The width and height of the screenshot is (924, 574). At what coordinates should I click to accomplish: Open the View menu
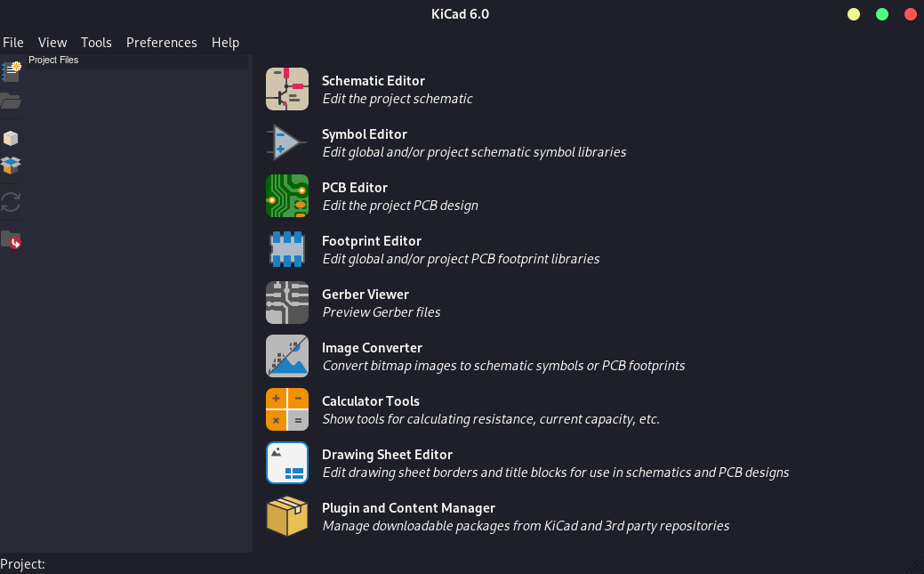(52, 43)
